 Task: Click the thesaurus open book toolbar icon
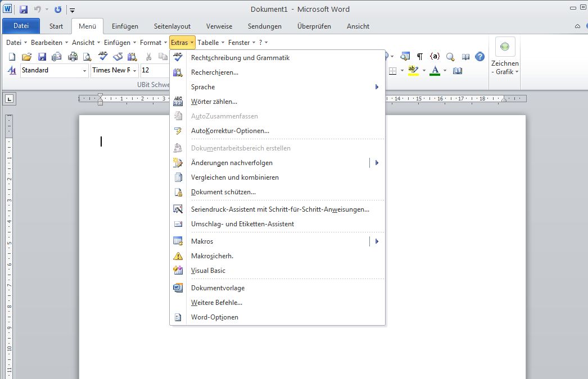click(117, 57)
